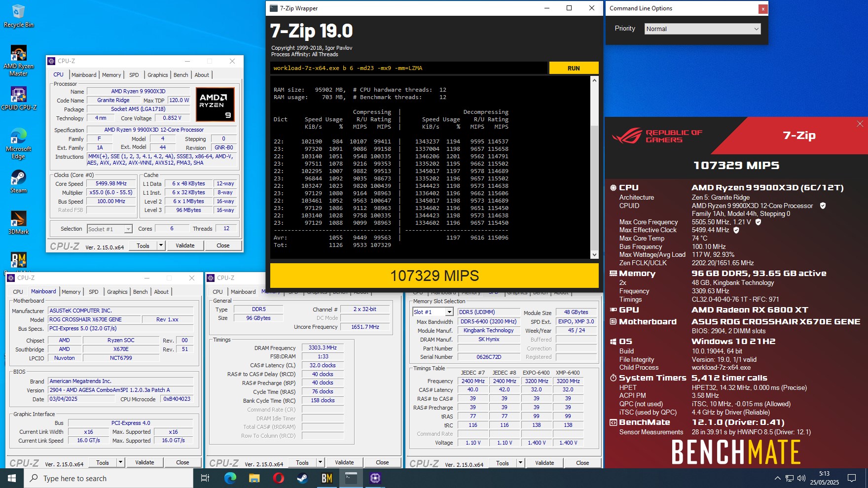
Task: Expand Tools arrow in SPD CPU-Z window
Action: coord(520,463)
